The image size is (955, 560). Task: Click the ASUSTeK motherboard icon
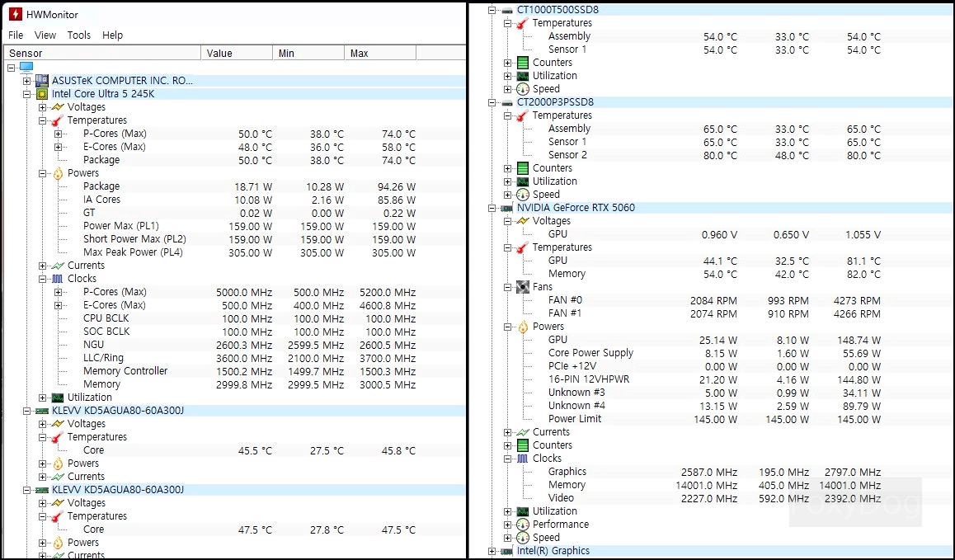tap(42, 81)
